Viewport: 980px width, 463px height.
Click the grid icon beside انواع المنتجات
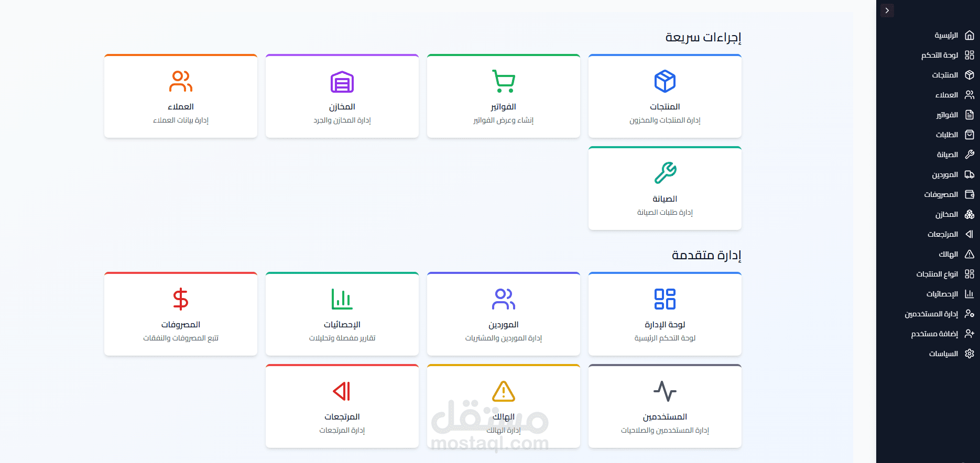pyautogui.click(x=970, y=274)
